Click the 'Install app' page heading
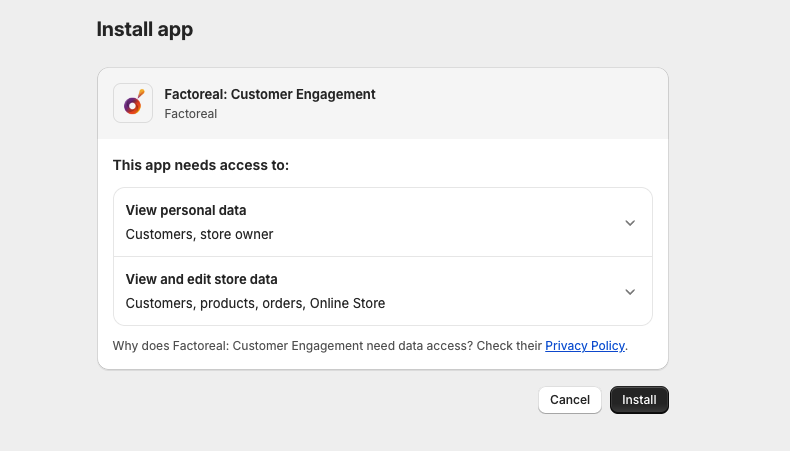 pos(145,30)
